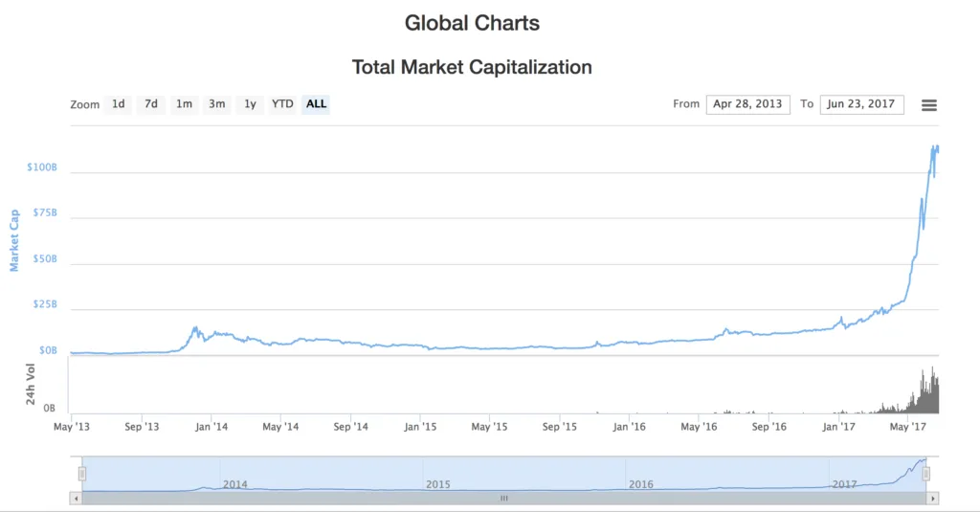Select the ALL zoom range
The height and width of the screenshot is (512, 980).
[316, 104]
